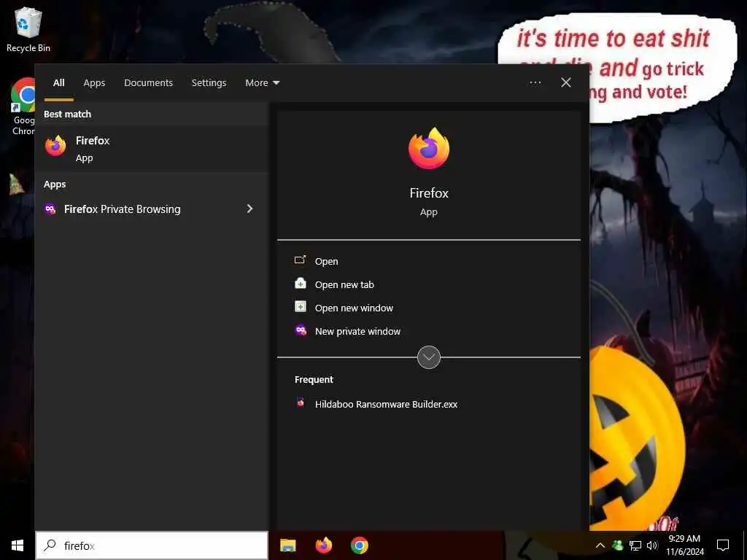Viewport: 747px width, 560px height.
Task: Open Chrome from taskbar
Action: [x=359, y=545]
